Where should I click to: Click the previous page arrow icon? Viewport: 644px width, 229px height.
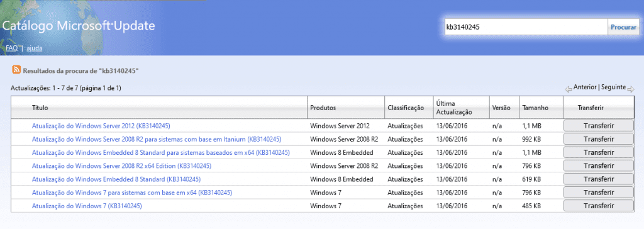[569, 89]
